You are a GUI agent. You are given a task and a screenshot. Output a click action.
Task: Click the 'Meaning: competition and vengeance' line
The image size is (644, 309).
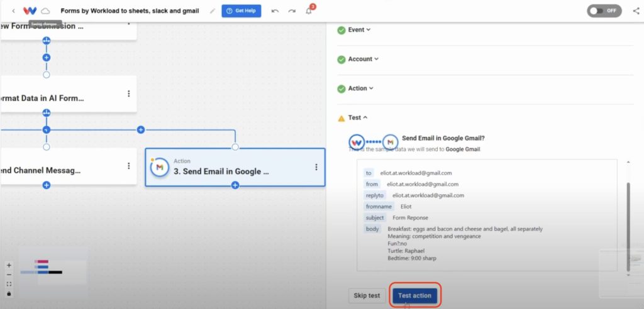(x=434, y=236)
